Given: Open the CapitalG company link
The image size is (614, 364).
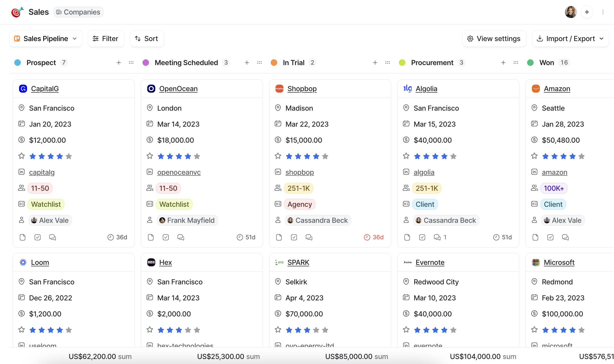Looking at the screenshot, I should coord(45,89).
